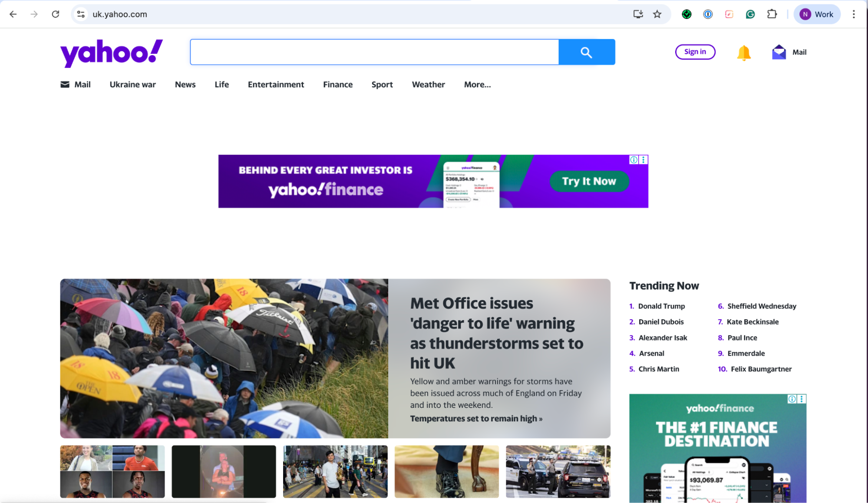
Task: Open the Entertainment section
Action: click(276, 84)
